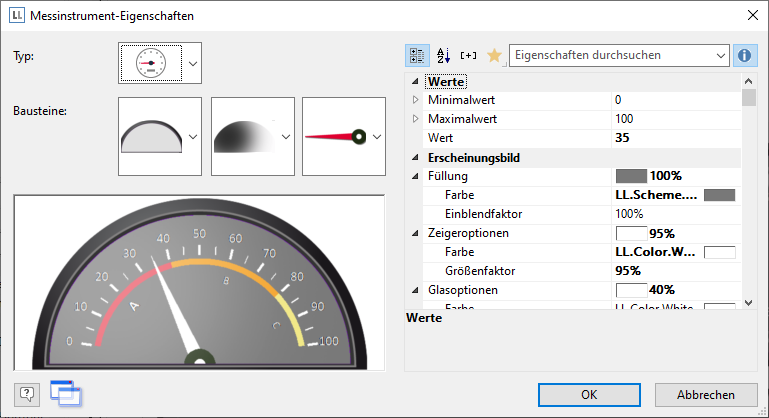Click the Füllung Farbe gray color swatch

click(x=719, y=195)
